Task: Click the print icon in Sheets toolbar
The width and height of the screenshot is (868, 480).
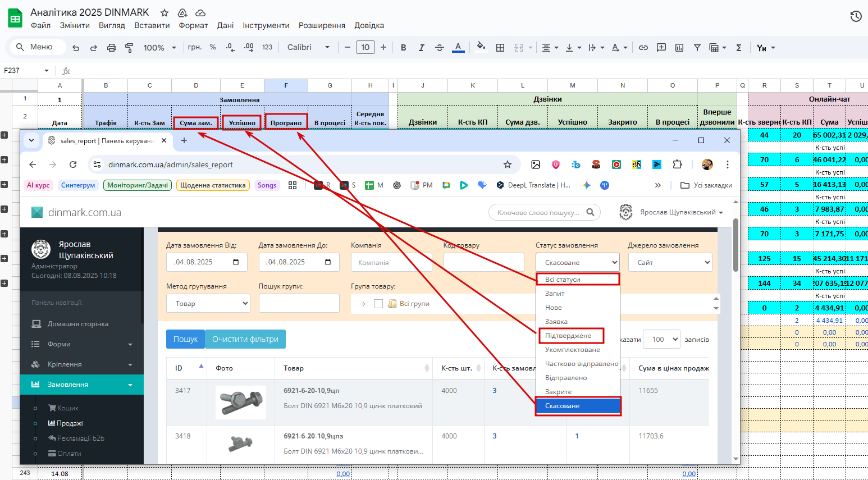Action: 112,48
